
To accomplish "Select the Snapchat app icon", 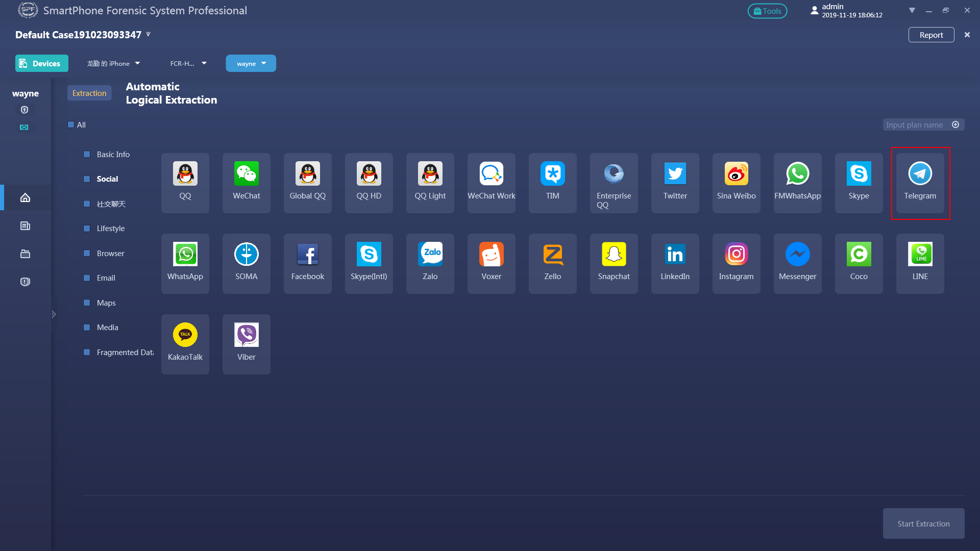I will tap(614, 255).
